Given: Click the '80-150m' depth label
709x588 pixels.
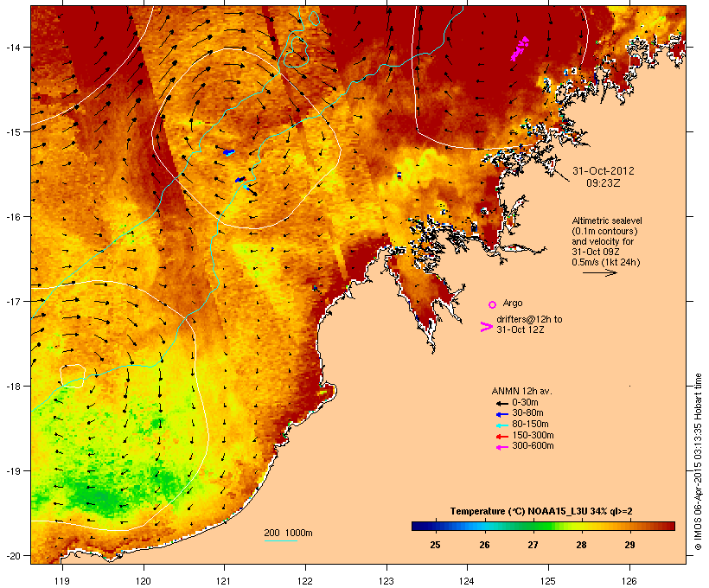Looking at the screenshot, I should click(530, 425).
